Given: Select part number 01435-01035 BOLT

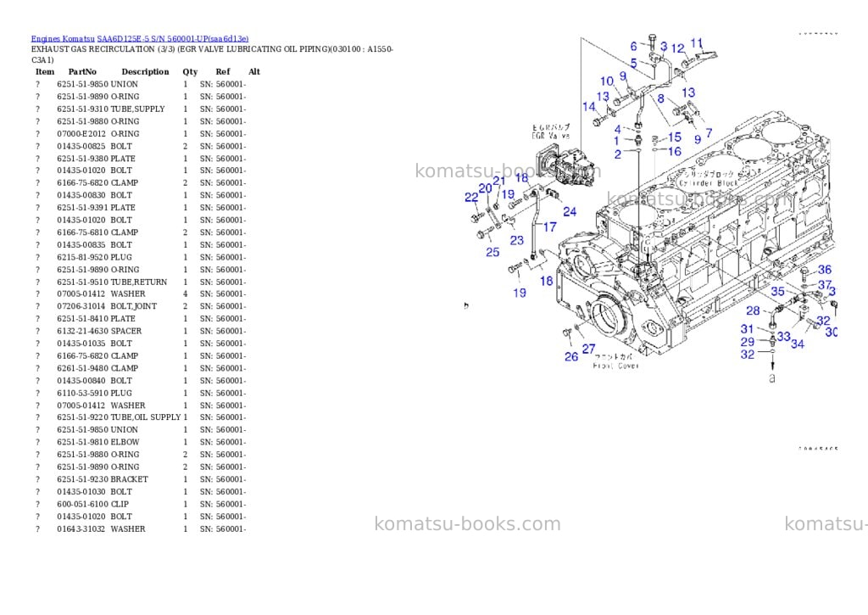Looking at the screenshot, I should (x=95, y=344).
